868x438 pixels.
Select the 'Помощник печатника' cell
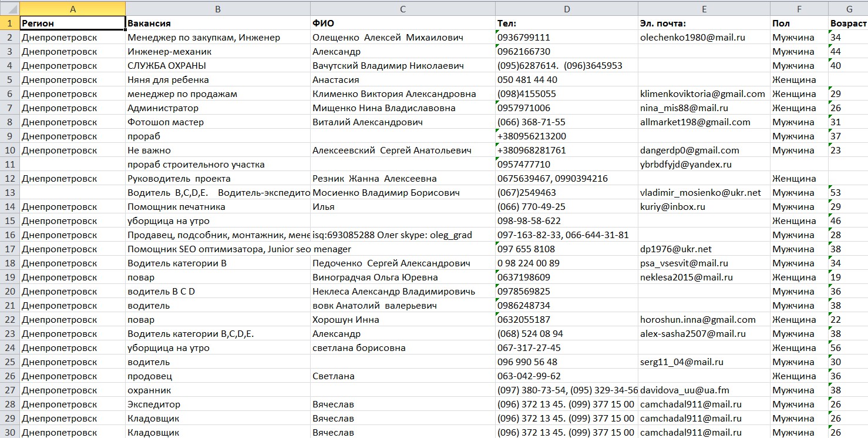pos(218,207)
